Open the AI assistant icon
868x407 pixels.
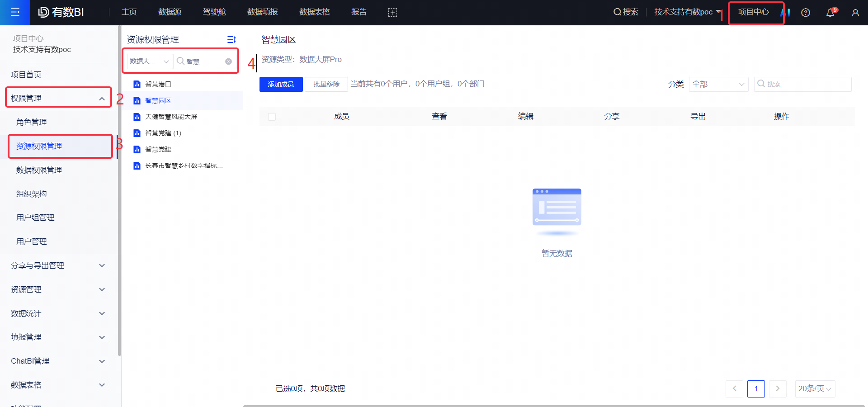785,12
